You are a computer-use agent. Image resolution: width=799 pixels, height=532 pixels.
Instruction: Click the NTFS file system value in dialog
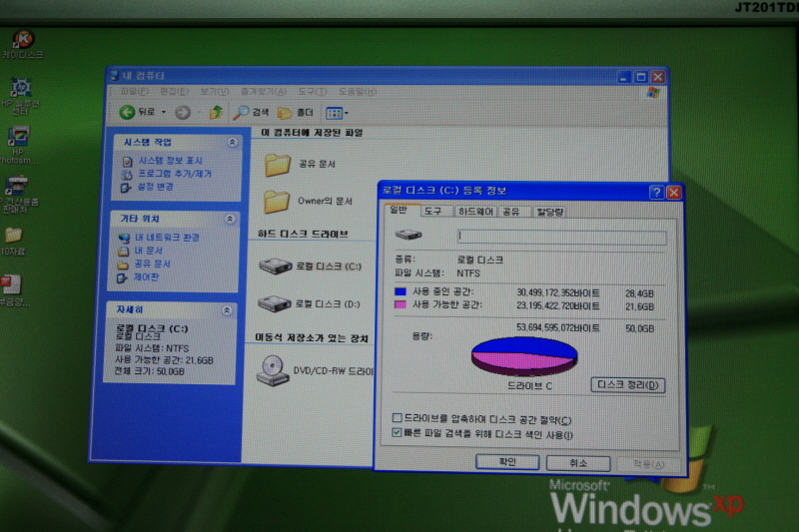pos(468,273)
